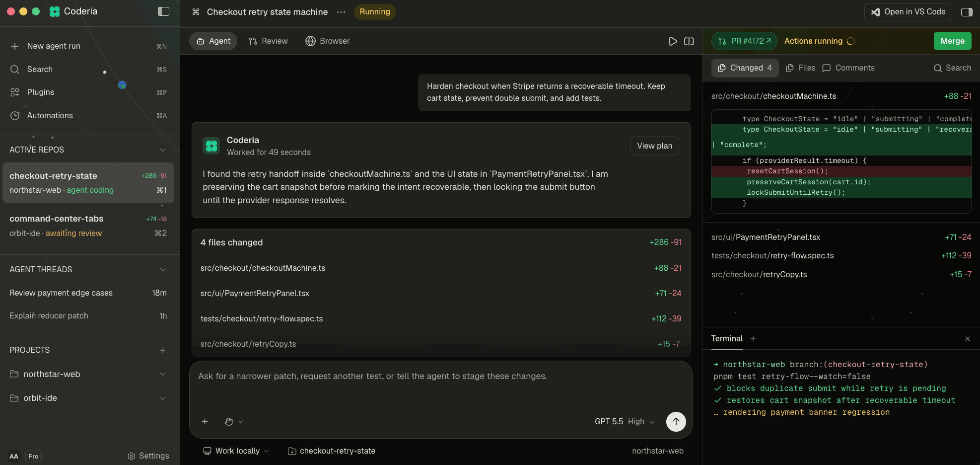The height and width of the screenshot is (465, 980).
Task: Click the search icon in changes panel
Action: (938, 68)
